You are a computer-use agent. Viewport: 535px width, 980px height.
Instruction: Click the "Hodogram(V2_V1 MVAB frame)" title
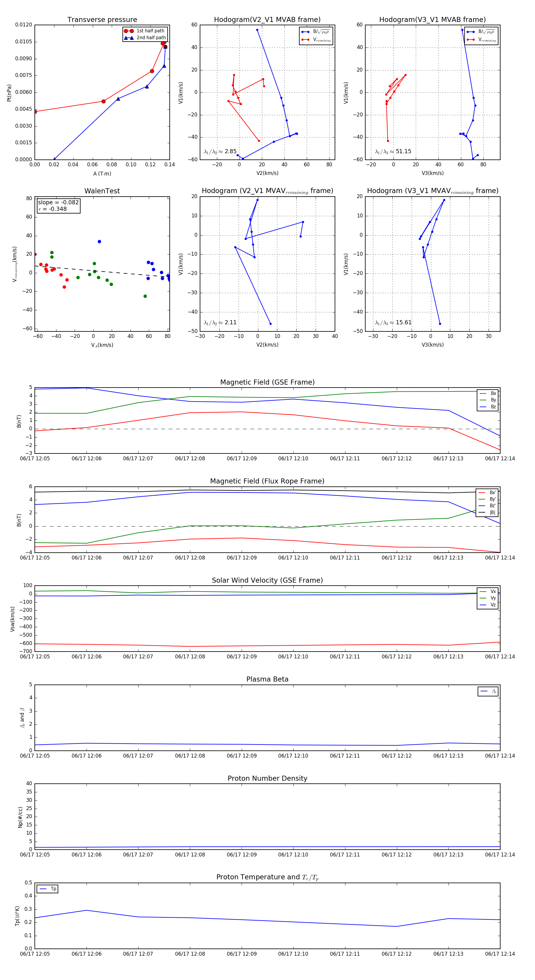coord(267,20)
